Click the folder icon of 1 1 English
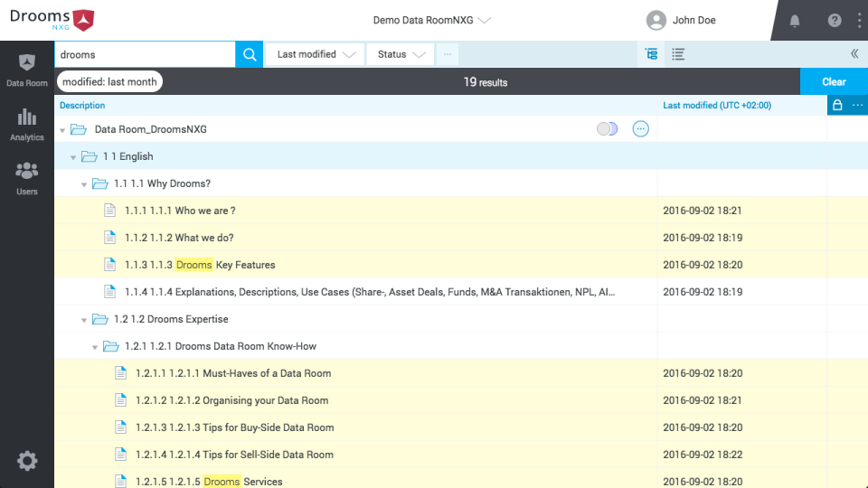Viewport: 868px width, 488px height. click(x=90, y=156)
